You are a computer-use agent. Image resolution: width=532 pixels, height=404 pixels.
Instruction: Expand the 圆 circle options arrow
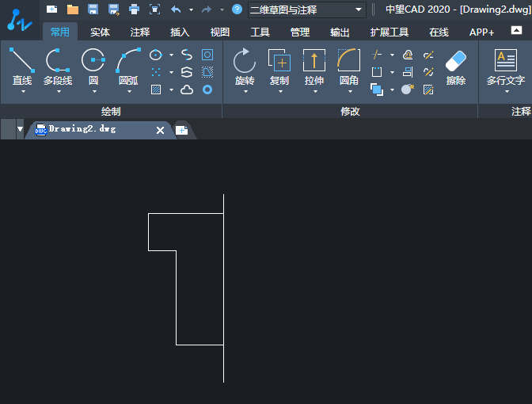coord(94,92)
